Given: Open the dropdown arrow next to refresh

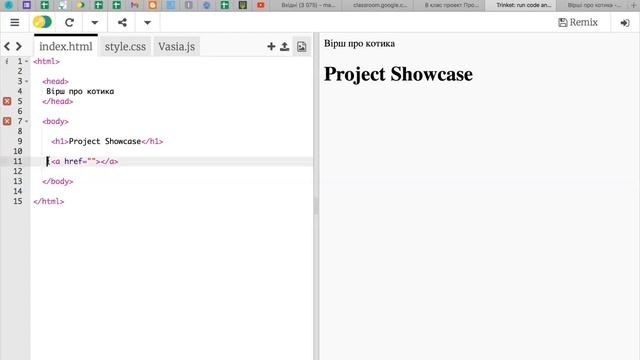Looking at the screenshot, I should coord(95,22).
